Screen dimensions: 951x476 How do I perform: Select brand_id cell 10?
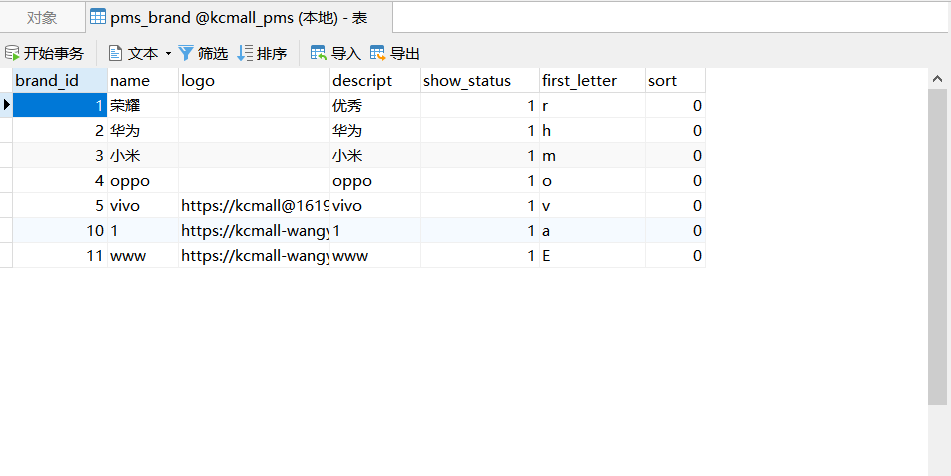pyautogui.click(x=60, y=230)
